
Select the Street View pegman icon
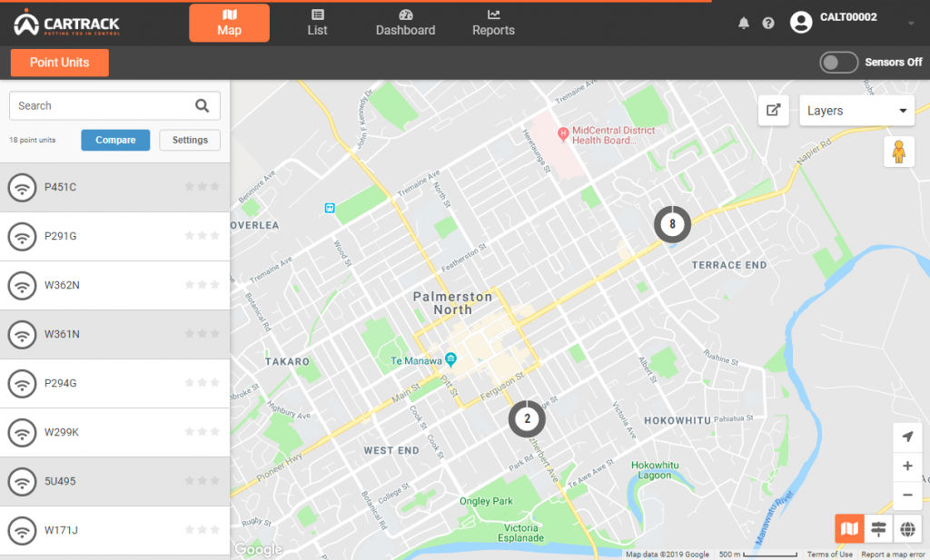click(x=898, y=152)
